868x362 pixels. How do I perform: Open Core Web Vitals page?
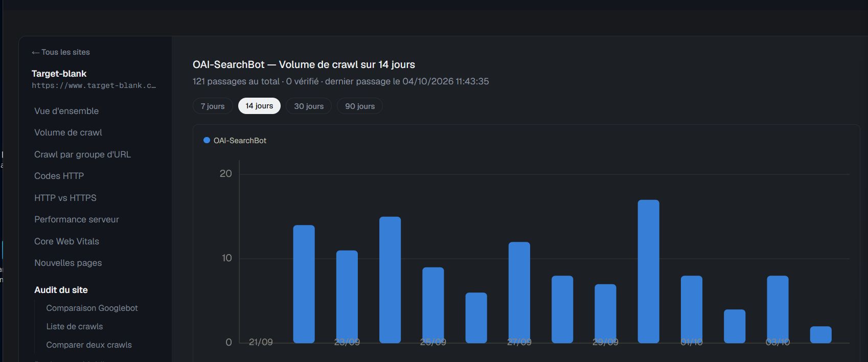click(66, 241)
